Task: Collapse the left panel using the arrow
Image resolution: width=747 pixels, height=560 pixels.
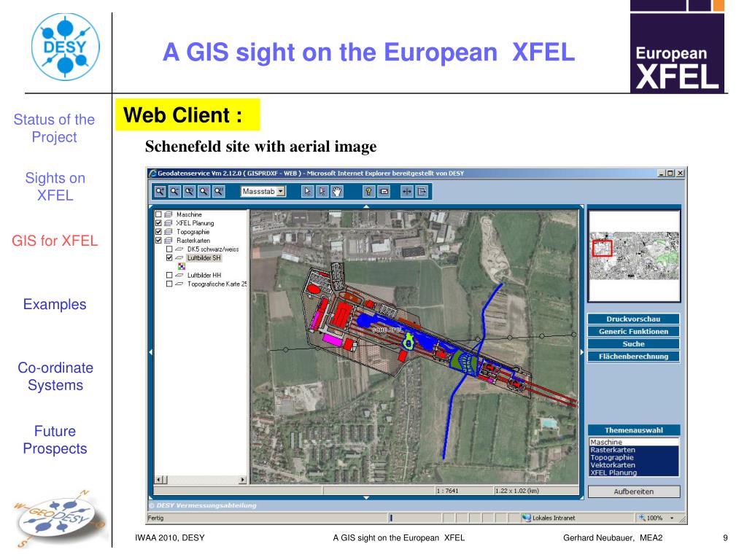Action: point(151,352)
